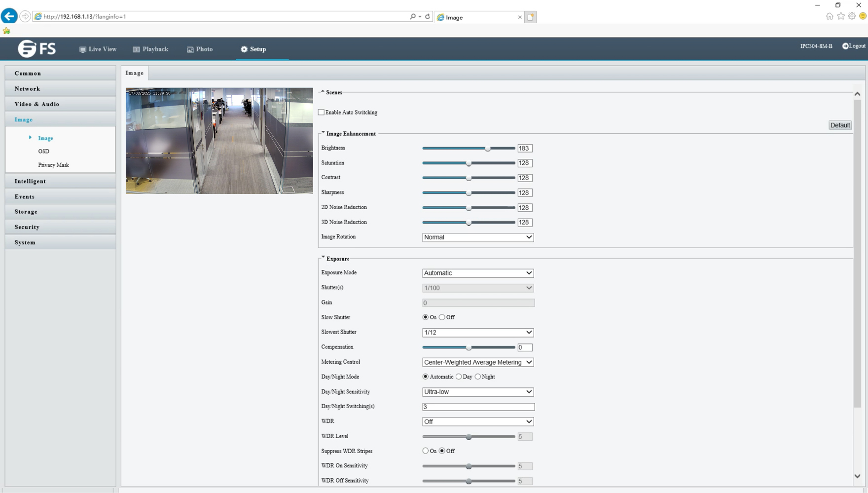The width and height of the screenshot is (868, 493).
Task: Edit the Day/Night Switching value field
Action: pyautogui.click(x=477, y=407)
